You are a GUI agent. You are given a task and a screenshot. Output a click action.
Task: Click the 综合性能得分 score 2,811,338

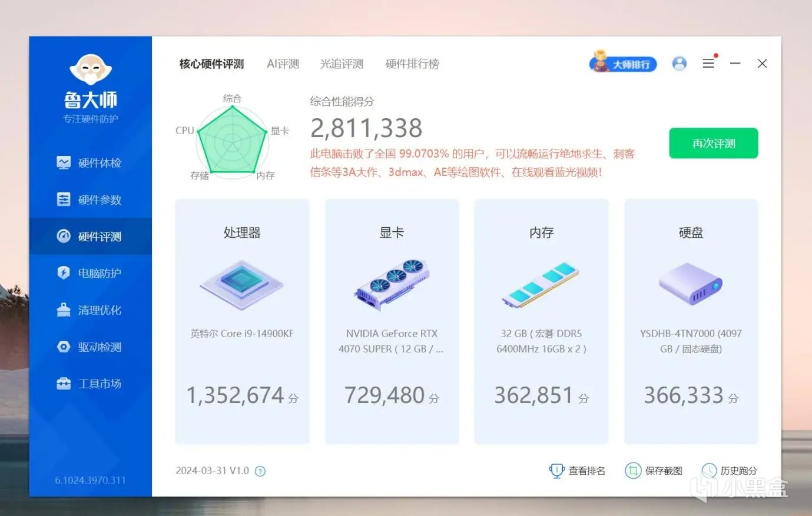pos(366,128)
